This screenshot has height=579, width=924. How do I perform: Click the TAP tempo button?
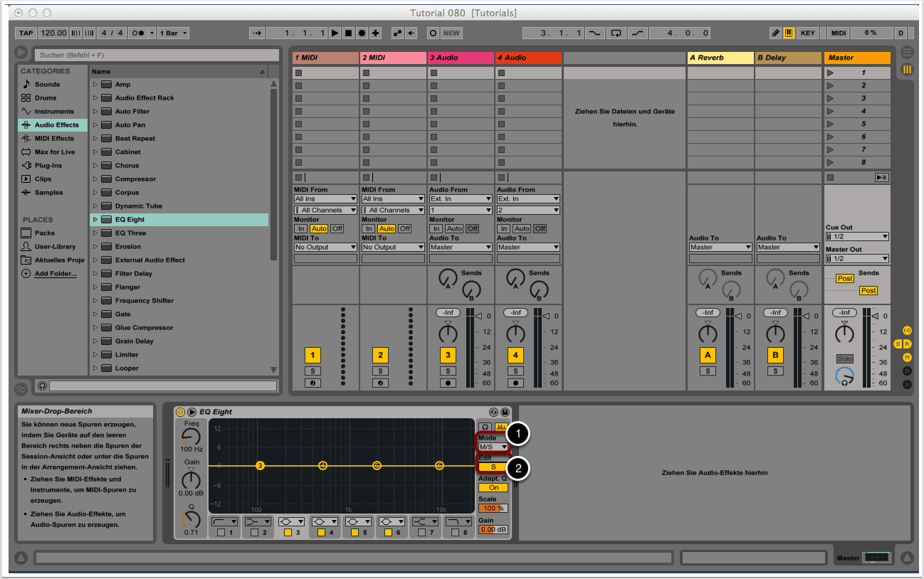pyautogui.click(x=26, y=33)
